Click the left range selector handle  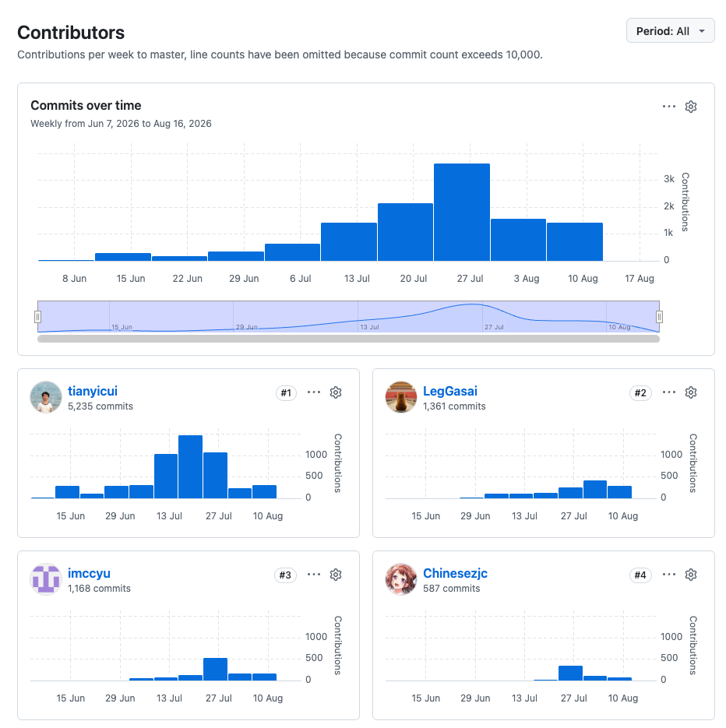[x=37, y=317]
